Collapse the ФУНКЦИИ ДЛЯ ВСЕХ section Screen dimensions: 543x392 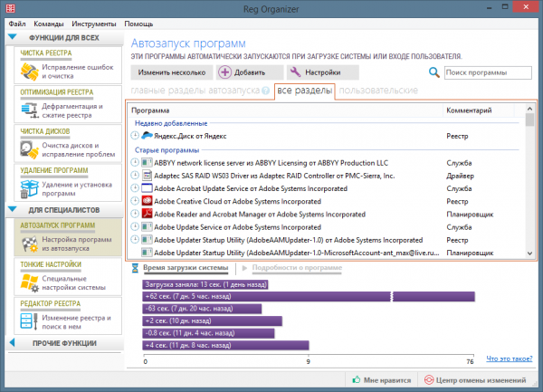pos(13,37)
